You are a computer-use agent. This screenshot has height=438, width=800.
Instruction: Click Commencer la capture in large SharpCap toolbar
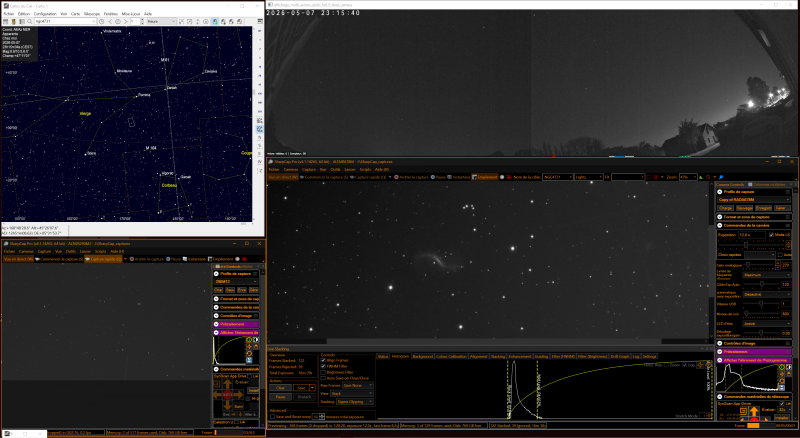324,177
